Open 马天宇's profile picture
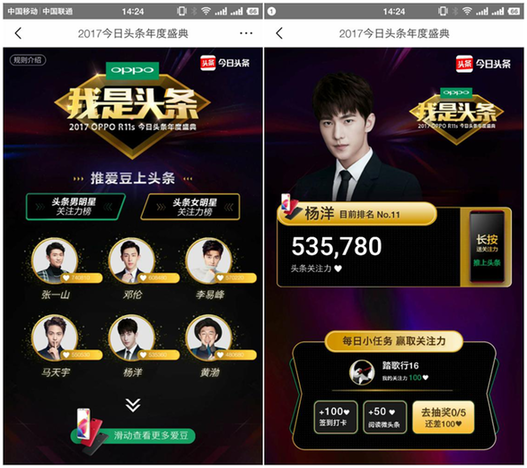Image resolution: width=527 pixels, height=468 pixels. [54, 338]
